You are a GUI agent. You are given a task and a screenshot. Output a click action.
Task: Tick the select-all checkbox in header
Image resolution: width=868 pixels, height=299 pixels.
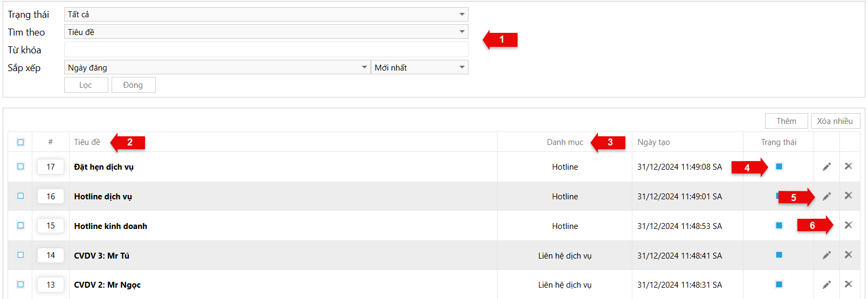(20, 142)
